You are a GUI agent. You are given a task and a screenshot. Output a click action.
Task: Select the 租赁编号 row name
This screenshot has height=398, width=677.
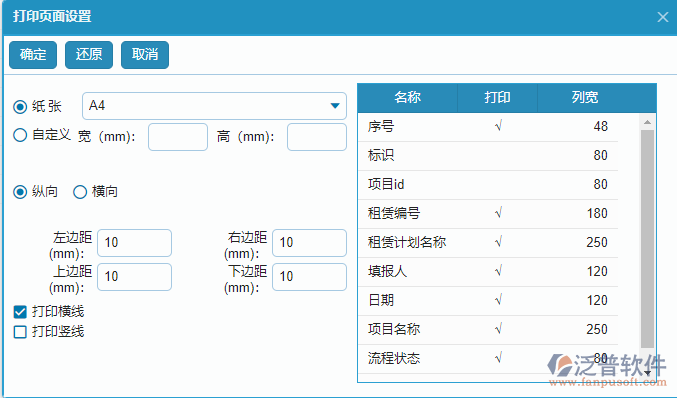point(394,213)
